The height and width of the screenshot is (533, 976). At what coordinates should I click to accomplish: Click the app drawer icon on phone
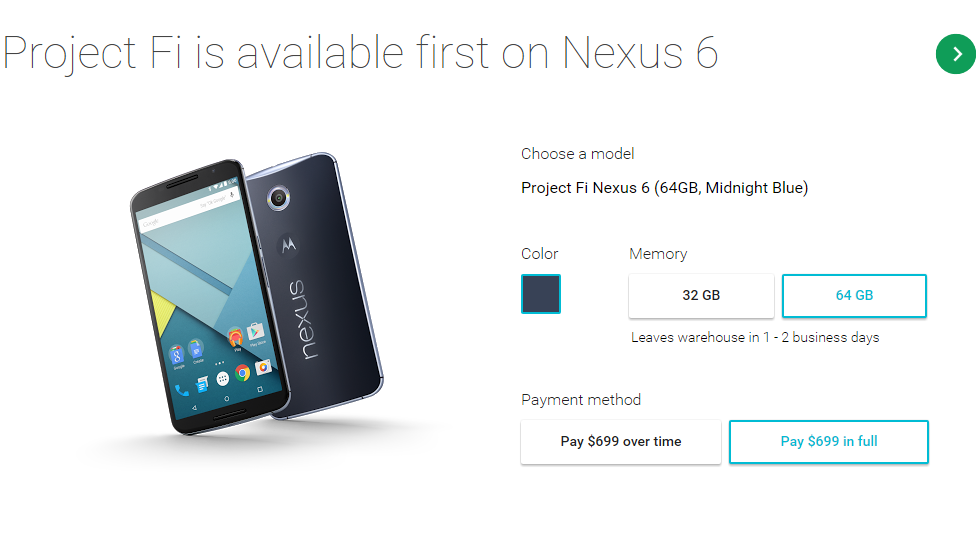pos(222,379)
